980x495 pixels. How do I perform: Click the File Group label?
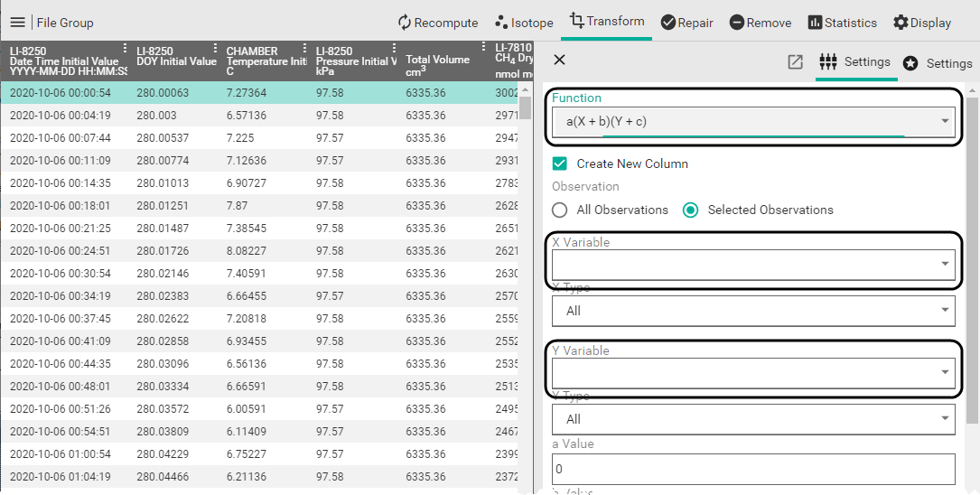tap(65, 23)
